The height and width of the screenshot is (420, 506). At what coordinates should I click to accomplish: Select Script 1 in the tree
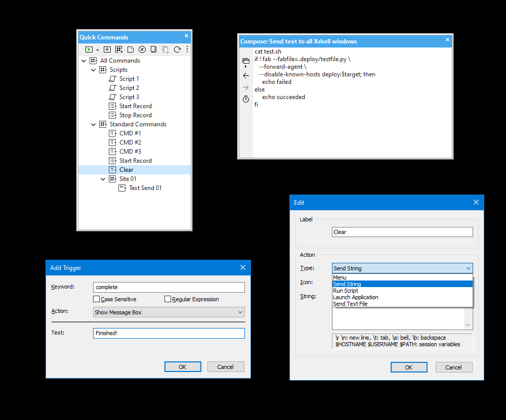pos(129,79)
